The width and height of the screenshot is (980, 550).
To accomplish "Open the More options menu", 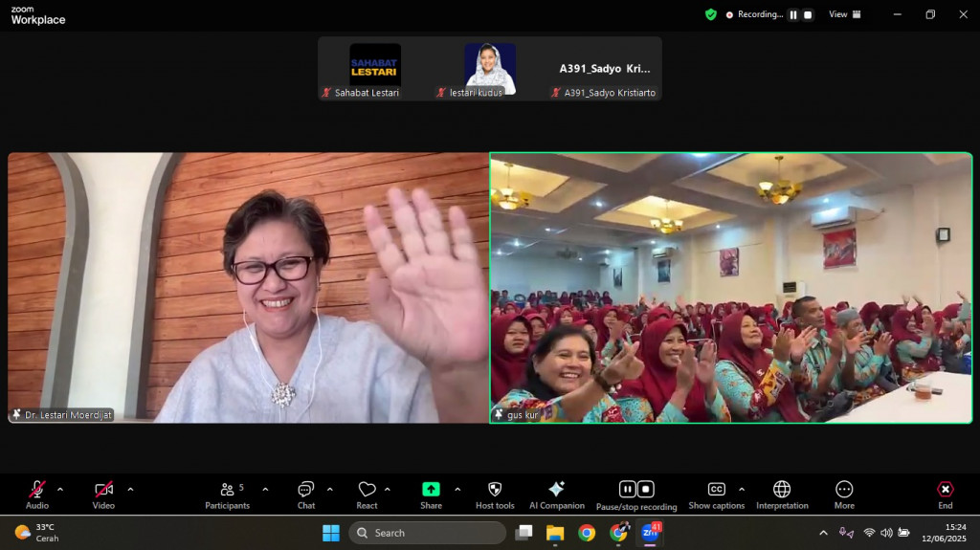I will [x=843, y=494].
